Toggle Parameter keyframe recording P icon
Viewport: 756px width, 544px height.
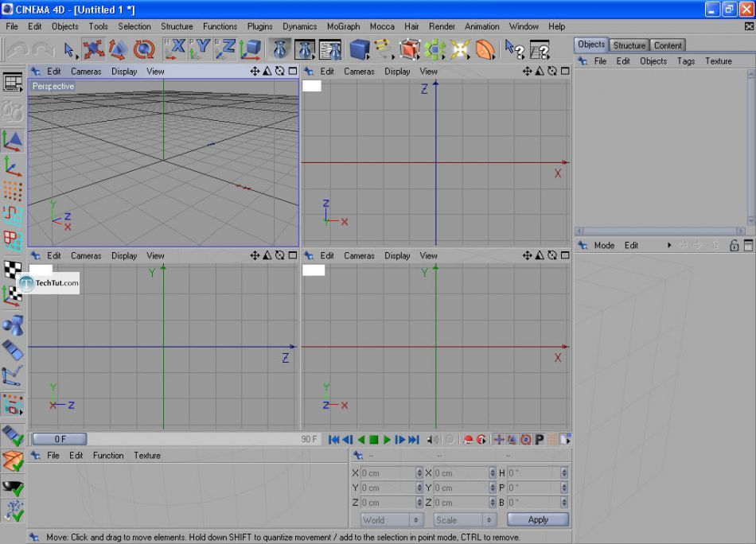[x=539, y=440]
